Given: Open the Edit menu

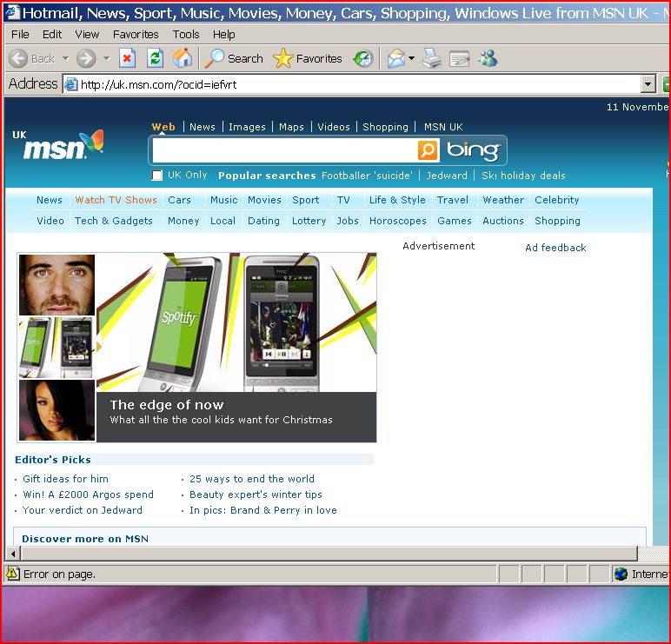Looking at the screenshot, I should (x=52, y=34).
